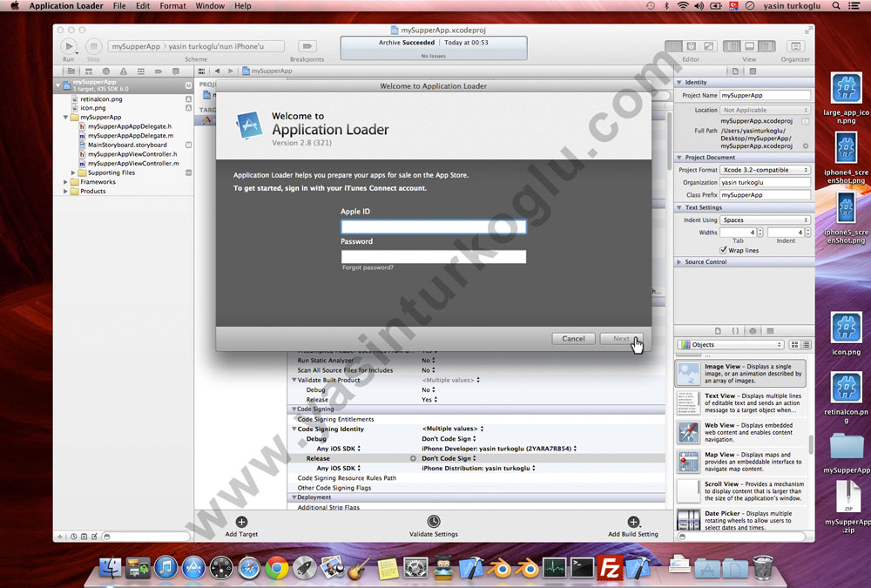
Task: Toggle the debug area view icon
Action: click(749, 46)
